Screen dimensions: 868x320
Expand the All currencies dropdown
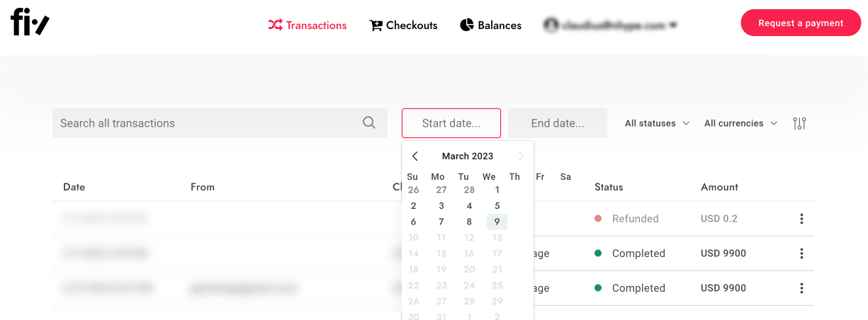click(740, 123)
